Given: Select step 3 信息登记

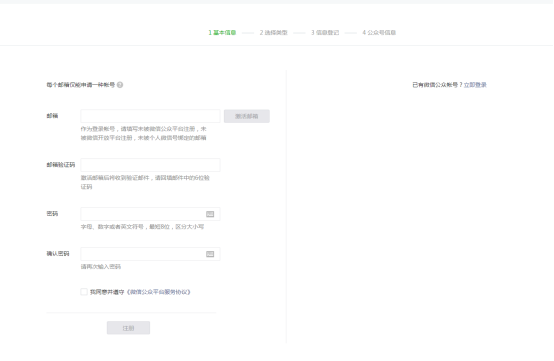Looking at the screenshot, I should [325, 32].
